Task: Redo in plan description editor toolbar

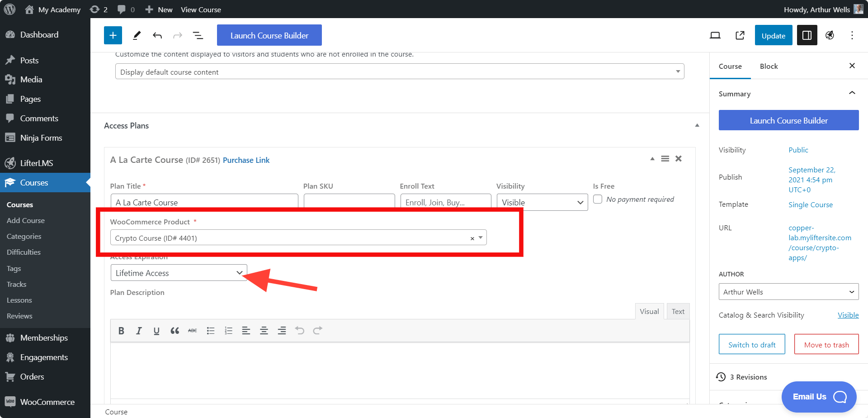Action: click(x=318, y=331)
